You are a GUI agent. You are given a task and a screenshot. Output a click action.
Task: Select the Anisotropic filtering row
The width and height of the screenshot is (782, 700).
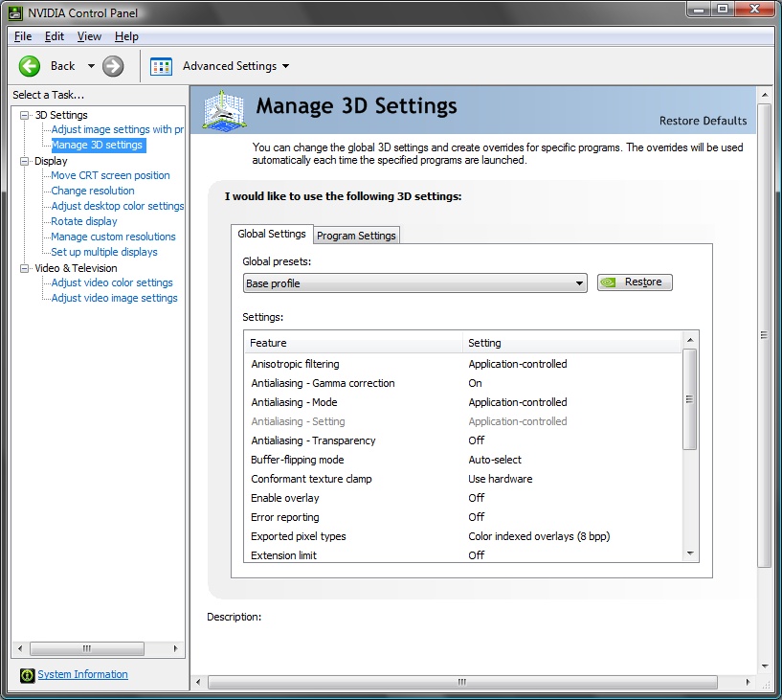pyautogui.click(x=463, y=364)
